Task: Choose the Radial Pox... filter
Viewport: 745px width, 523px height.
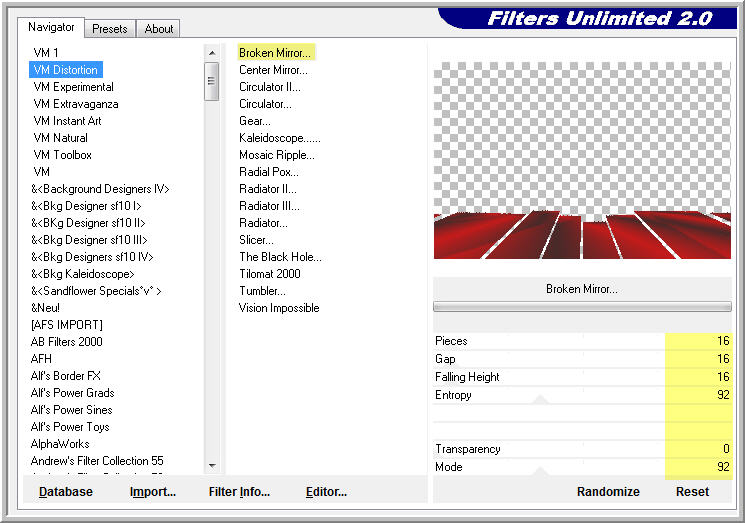Action: coord(269,172)
